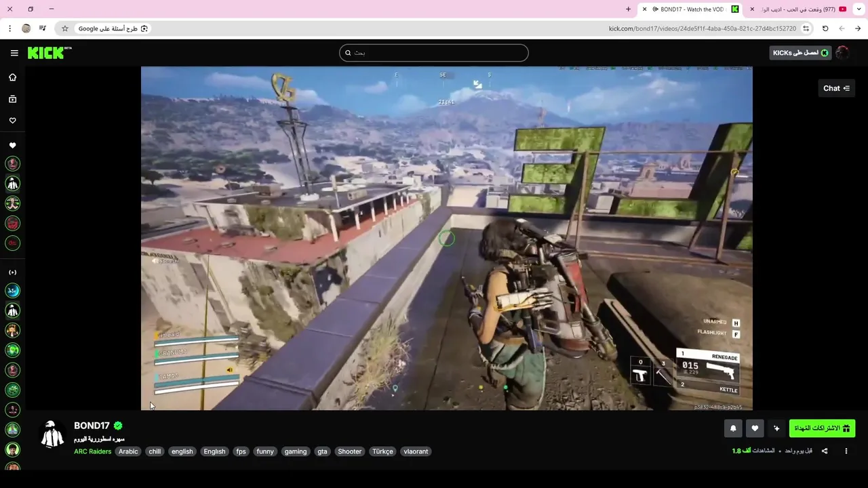Open the BOND17 channel name link

coord(92,426)
